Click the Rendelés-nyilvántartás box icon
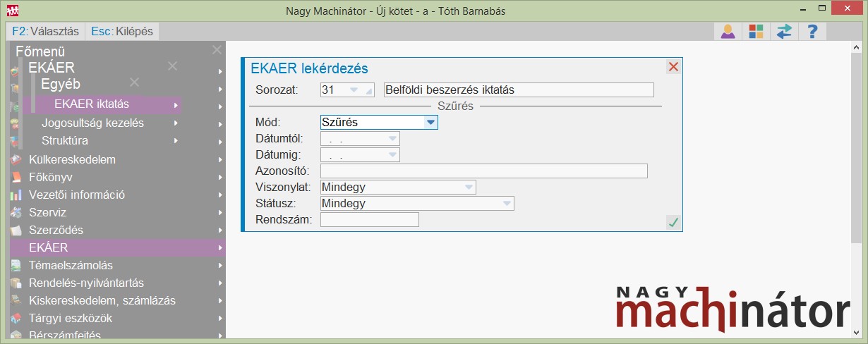 point(16,283)
